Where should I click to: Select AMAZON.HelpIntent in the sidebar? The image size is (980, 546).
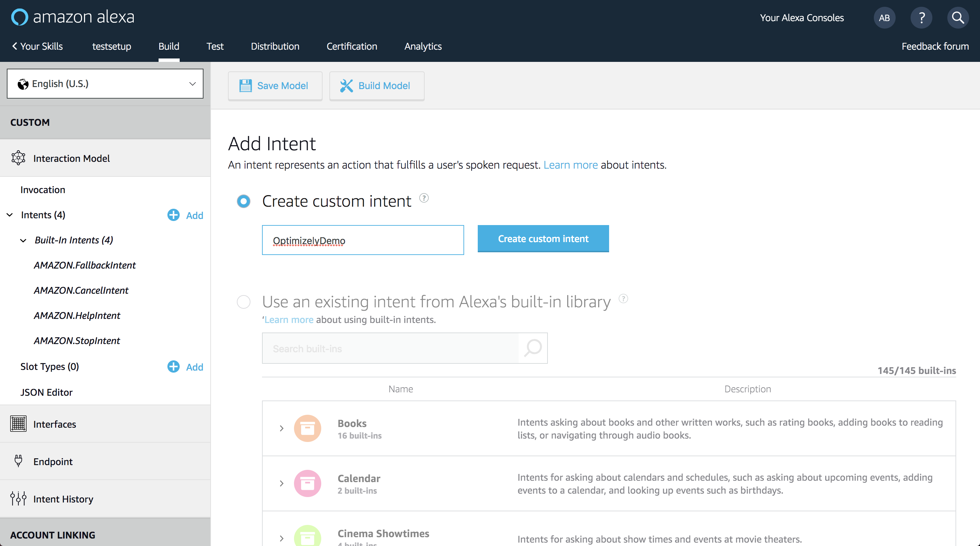77,315
